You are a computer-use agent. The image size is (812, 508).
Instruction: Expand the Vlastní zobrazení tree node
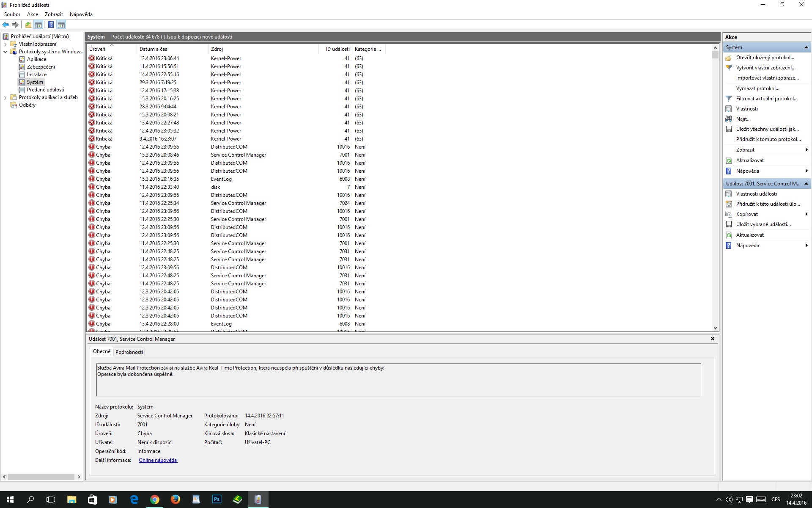(x=5, y=44)
